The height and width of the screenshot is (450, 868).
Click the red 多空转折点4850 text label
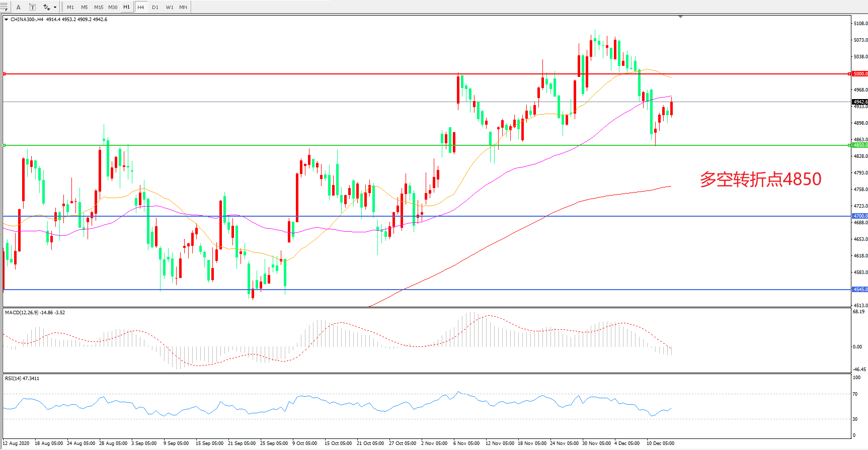tap(760, 179)
